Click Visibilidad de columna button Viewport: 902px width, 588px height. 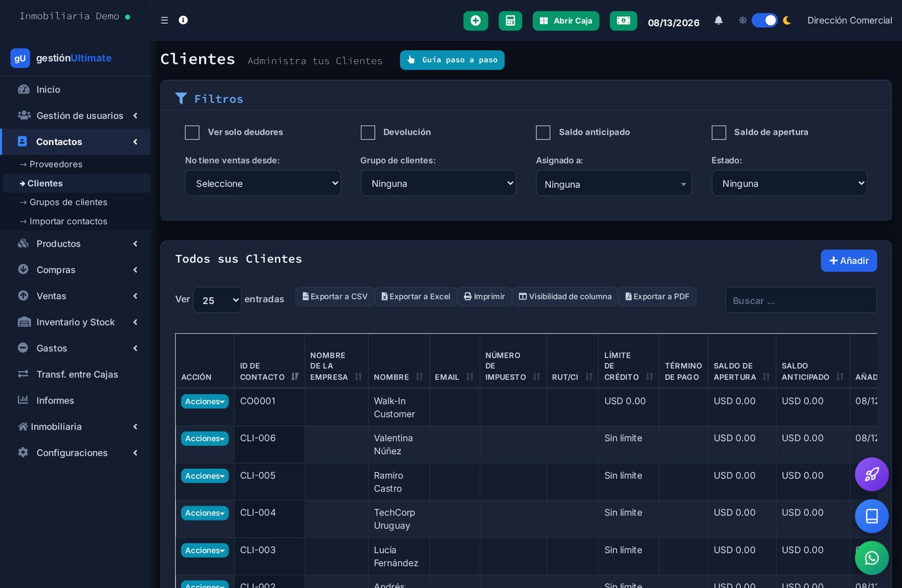[565, 297]
